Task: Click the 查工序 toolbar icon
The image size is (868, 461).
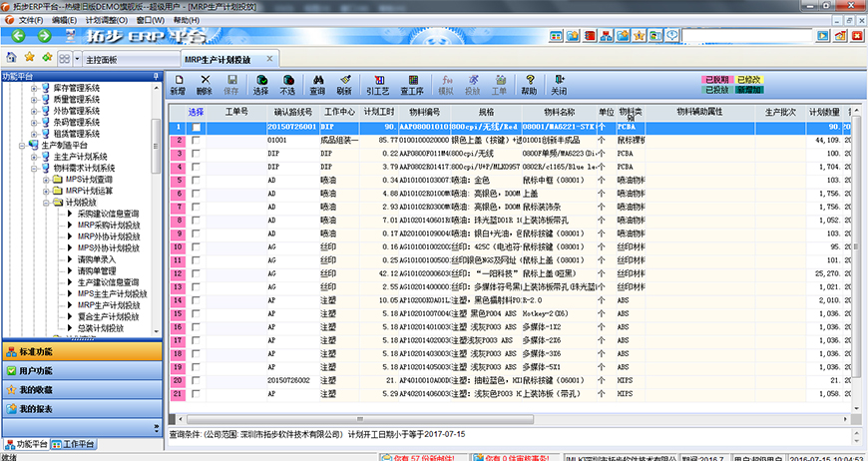Action: (410, 84)
